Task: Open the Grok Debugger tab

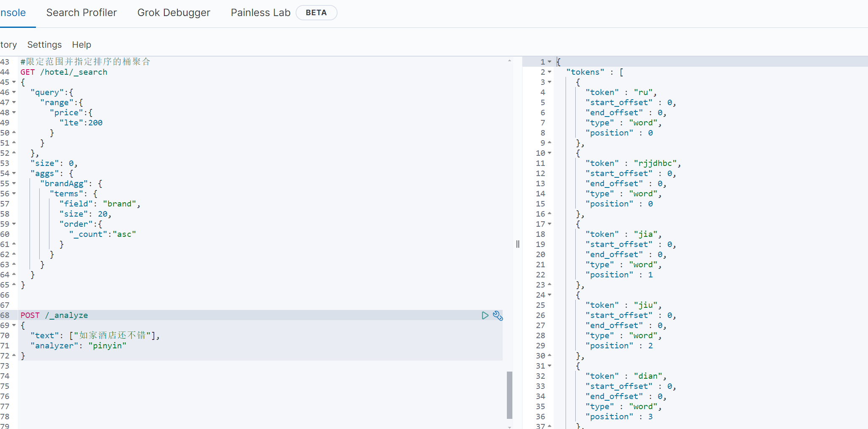Action: [x=174, y=13]
